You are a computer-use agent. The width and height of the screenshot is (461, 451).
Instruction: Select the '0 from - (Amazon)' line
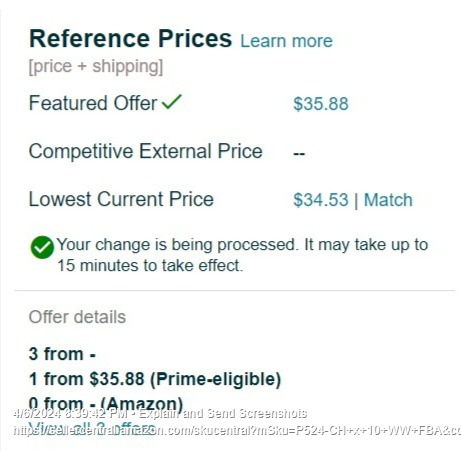106,404
